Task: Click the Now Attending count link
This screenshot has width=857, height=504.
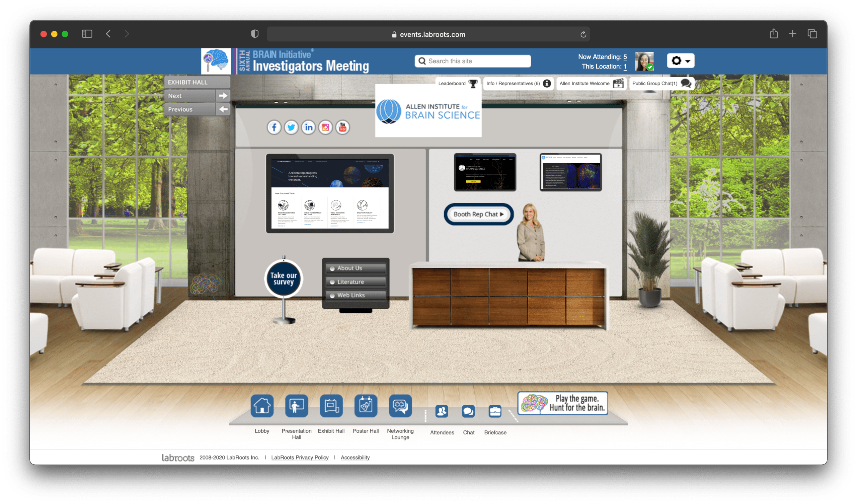Action: click(x=625, y=57)
